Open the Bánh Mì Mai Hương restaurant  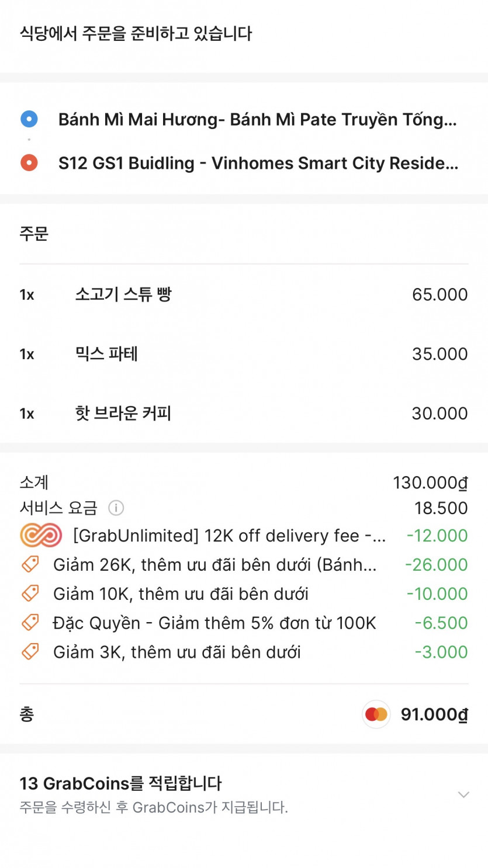257,120
